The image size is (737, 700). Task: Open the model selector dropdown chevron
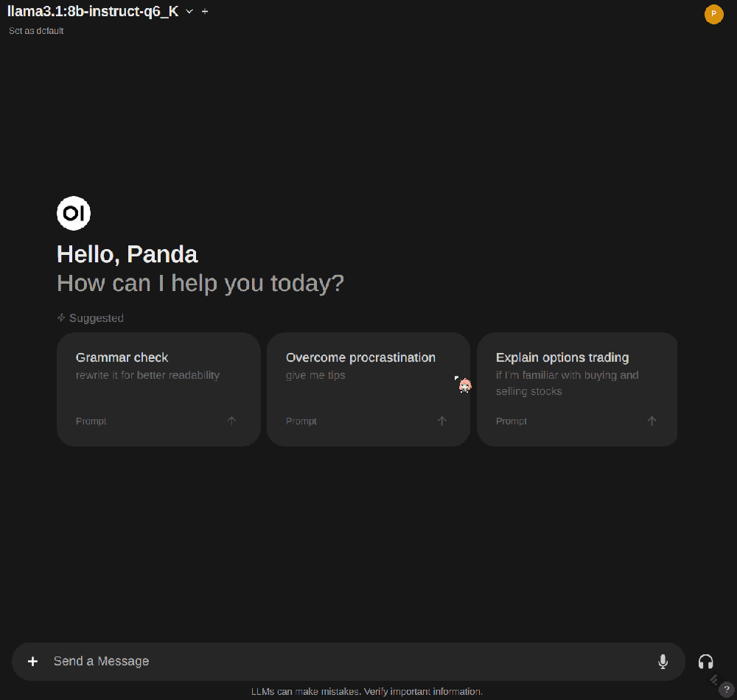(189, 11)
